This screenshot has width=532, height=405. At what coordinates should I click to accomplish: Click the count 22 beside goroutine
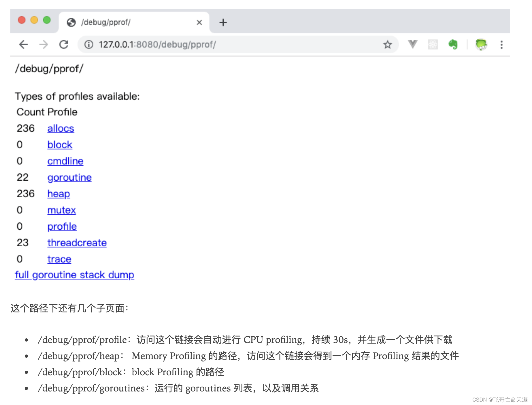click(22, 177)
